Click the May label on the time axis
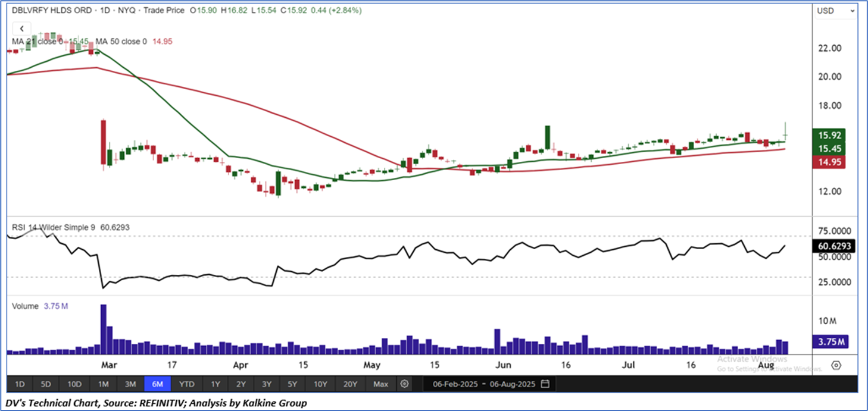 point(372,365)
